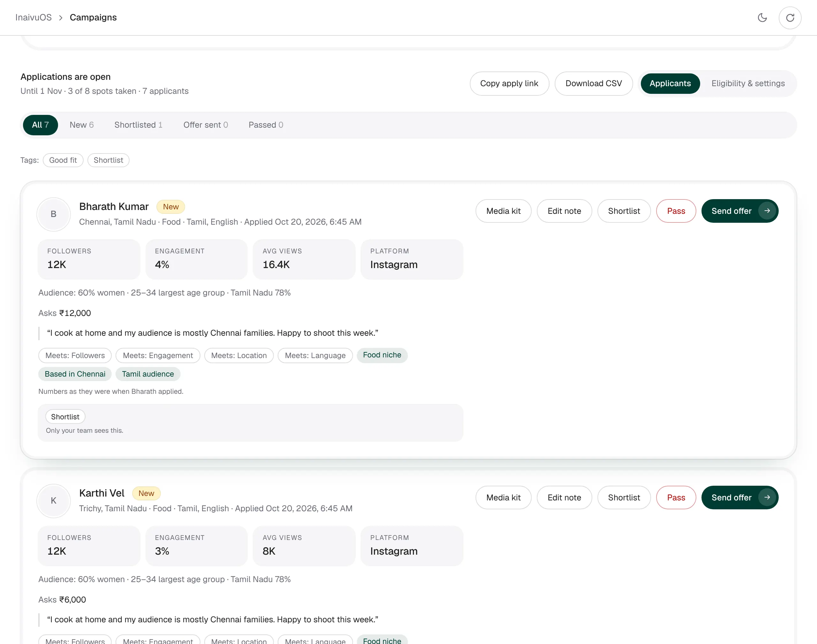Click Based in Chennai chip
The image size is (817, 644).
coord(75,374)
